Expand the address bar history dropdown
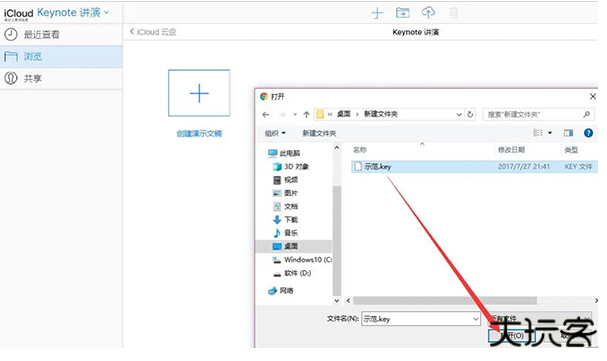Screen dimensions: 607x361 (459, 115)
